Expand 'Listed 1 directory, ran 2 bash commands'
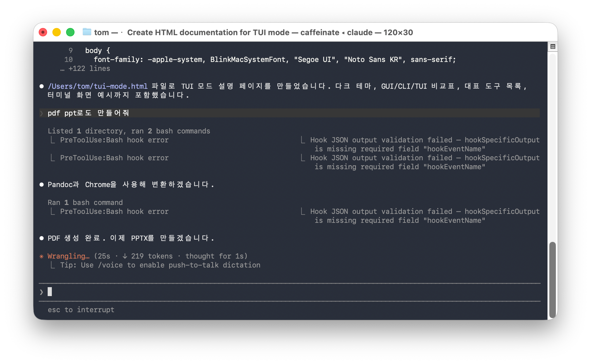 [x=129, y=131]
